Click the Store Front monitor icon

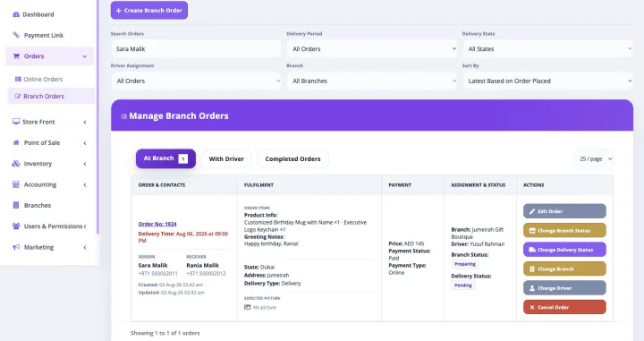point(16,122)
